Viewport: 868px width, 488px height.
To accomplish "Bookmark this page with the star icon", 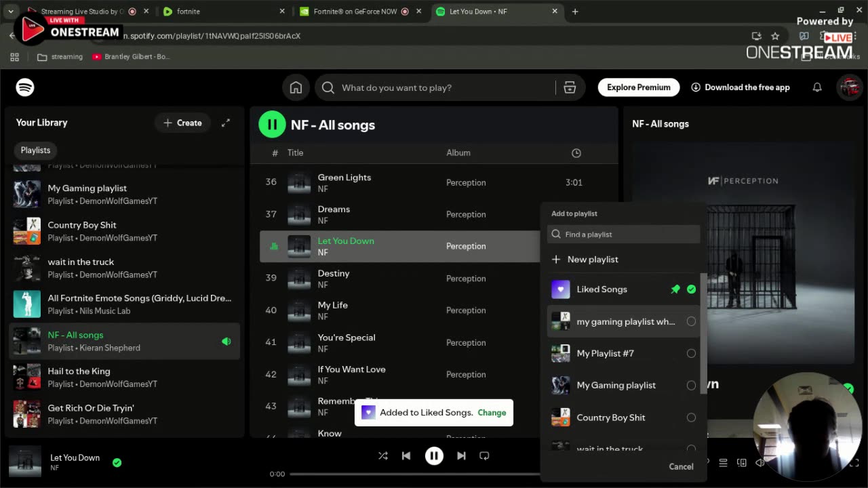I will [x=775, y=36].
